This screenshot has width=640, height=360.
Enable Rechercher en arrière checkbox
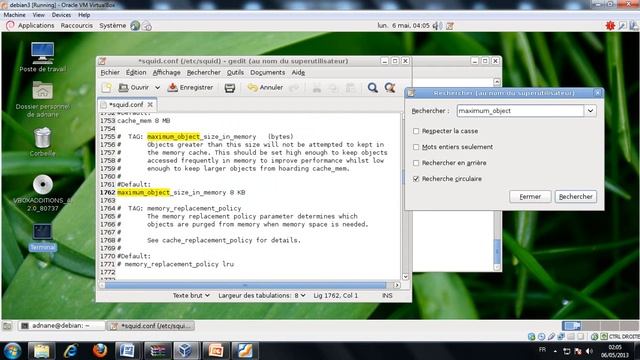coord(416,163)
